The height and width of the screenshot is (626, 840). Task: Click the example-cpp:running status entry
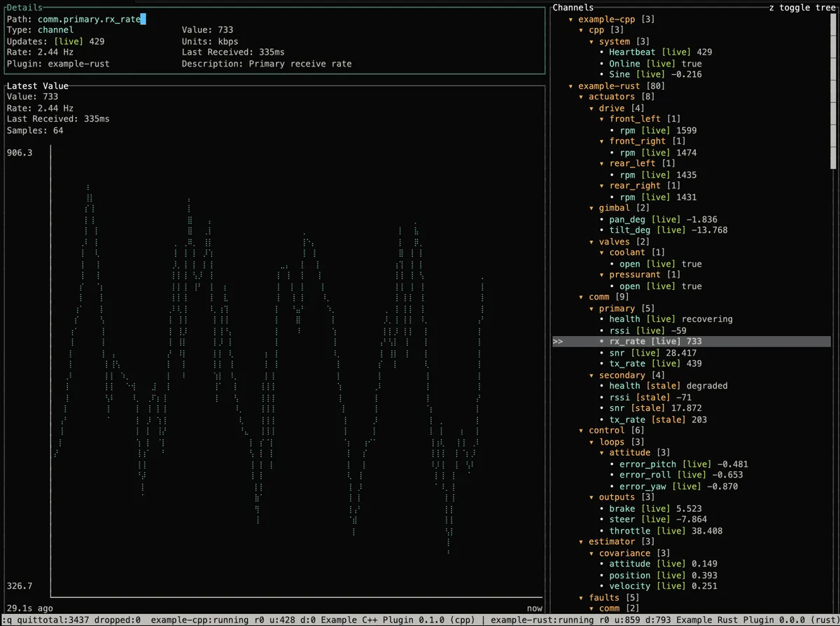[199, 620]
